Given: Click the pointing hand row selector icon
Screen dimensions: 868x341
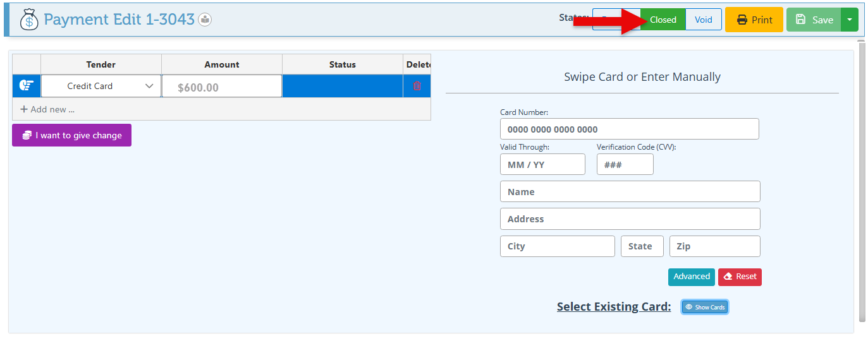Looking at the screenshot, I should (27, 86).
